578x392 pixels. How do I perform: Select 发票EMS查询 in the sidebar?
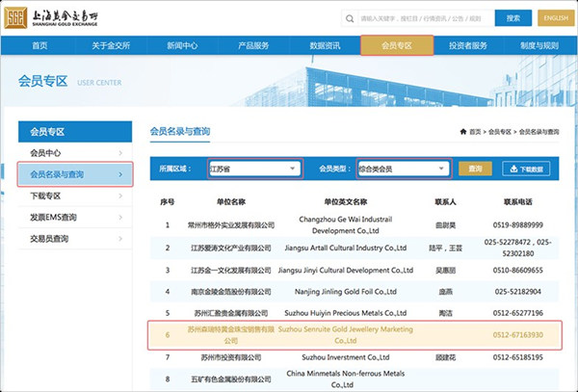tap(75, 218)
